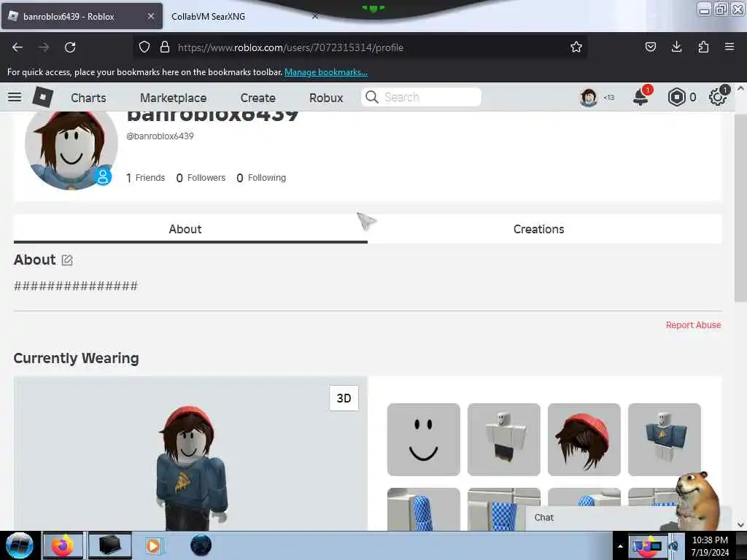Open Charts in the Roblox navbar
The width and height of the screenshot is (747, 560).
[88, 98]
